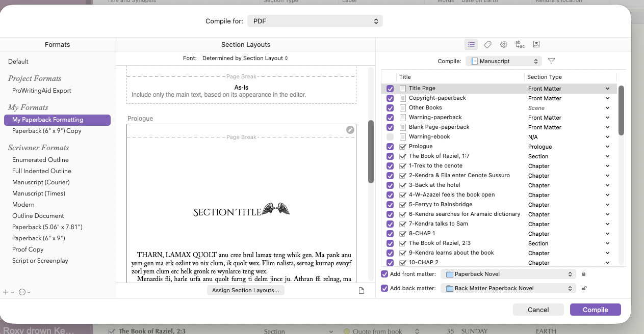Click Assign Section Layouts button

pyautogui.click(x=246, y=290)
